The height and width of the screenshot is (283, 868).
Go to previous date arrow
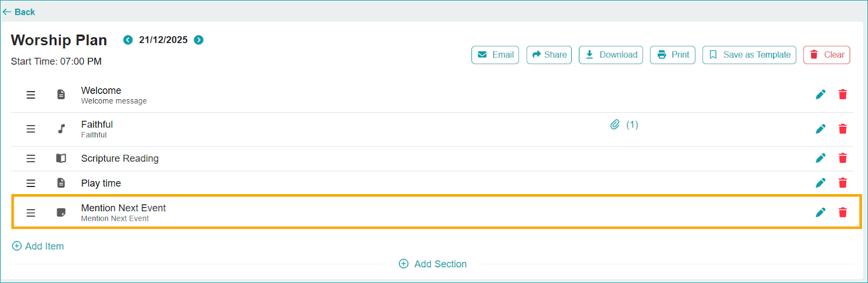(128, 40)
